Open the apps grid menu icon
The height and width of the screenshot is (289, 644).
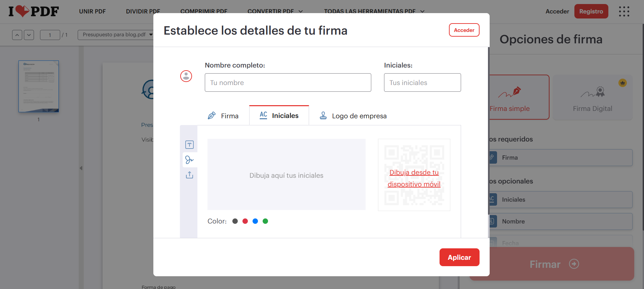point(624,11)
